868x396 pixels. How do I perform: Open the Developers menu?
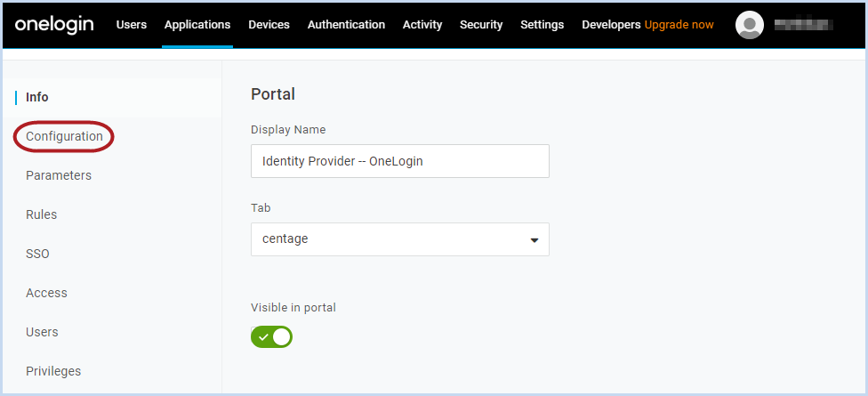[611, 25]
